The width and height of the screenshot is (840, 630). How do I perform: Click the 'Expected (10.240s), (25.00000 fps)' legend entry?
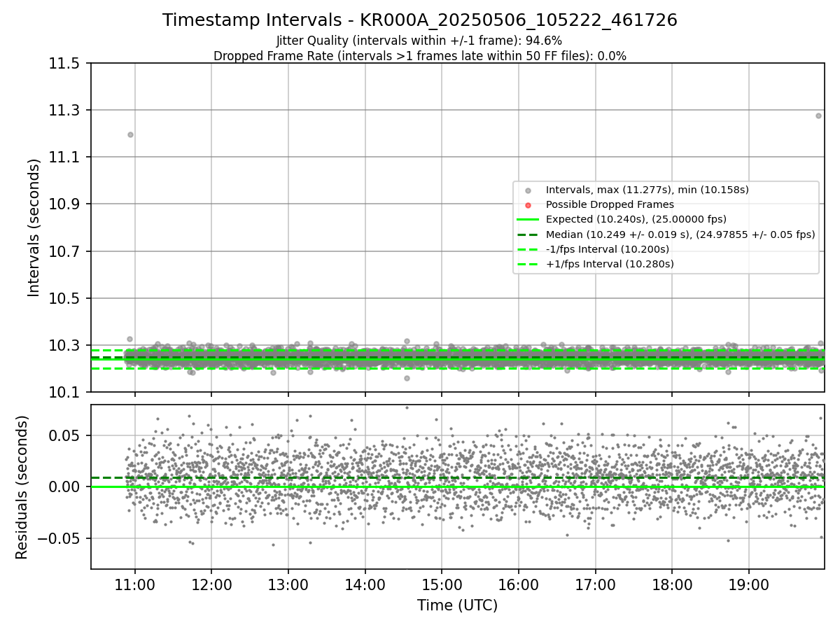(x=636, y=219)
